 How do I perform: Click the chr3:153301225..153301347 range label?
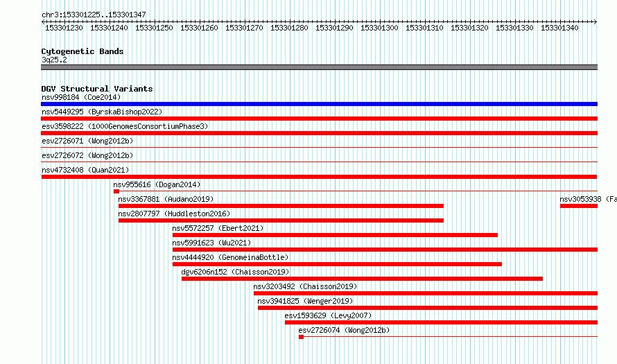94,15
